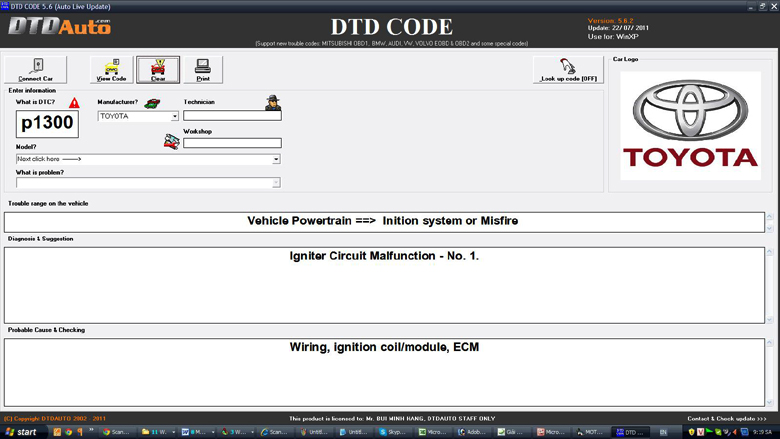The height and width of the screenshot is (439, 780).
Task: Click the EN language indicator
Action: point(663,432)
